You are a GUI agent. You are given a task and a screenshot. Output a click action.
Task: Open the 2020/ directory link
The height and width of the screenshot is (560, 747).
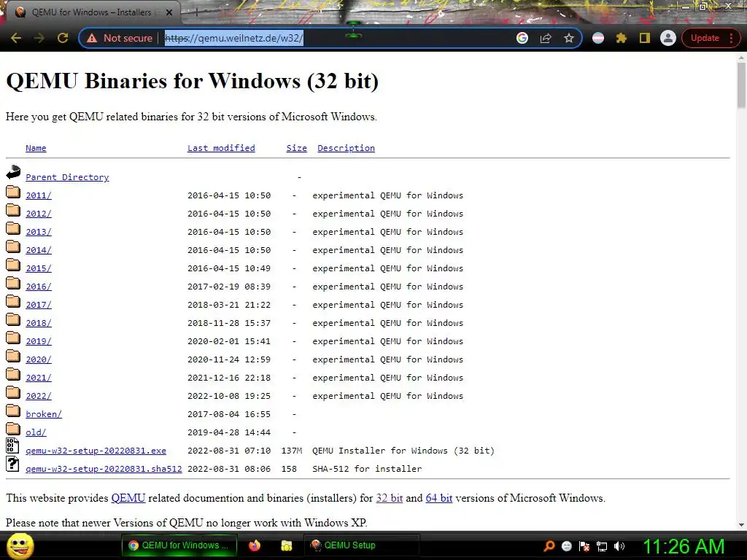pos(39,359)
